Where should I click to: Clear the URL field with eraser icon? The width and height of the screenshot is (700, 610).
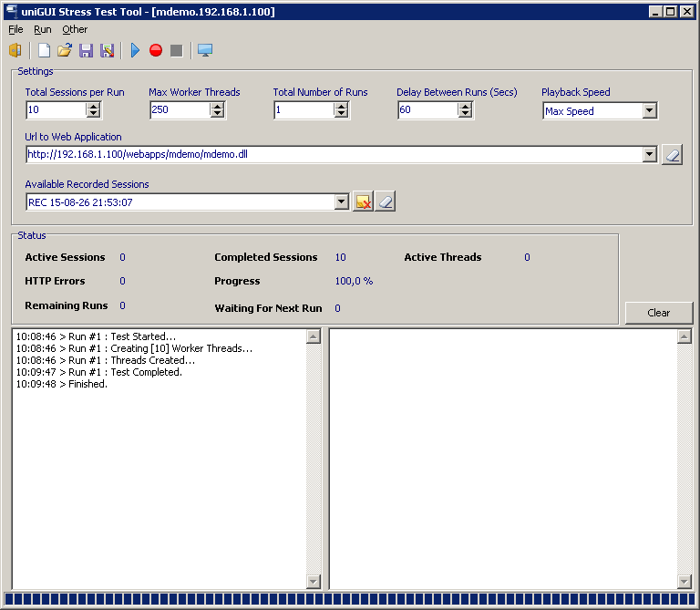pyautogui.click(x=671, y=154)
